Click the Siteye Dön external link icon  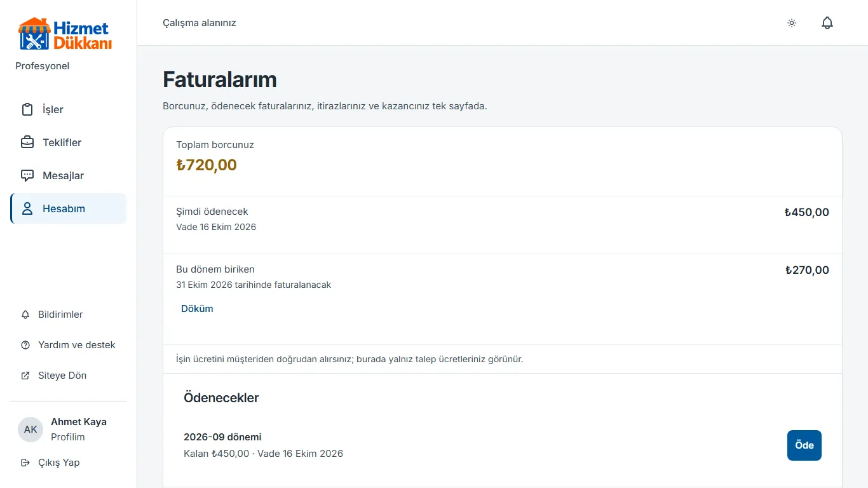[25, 376]
